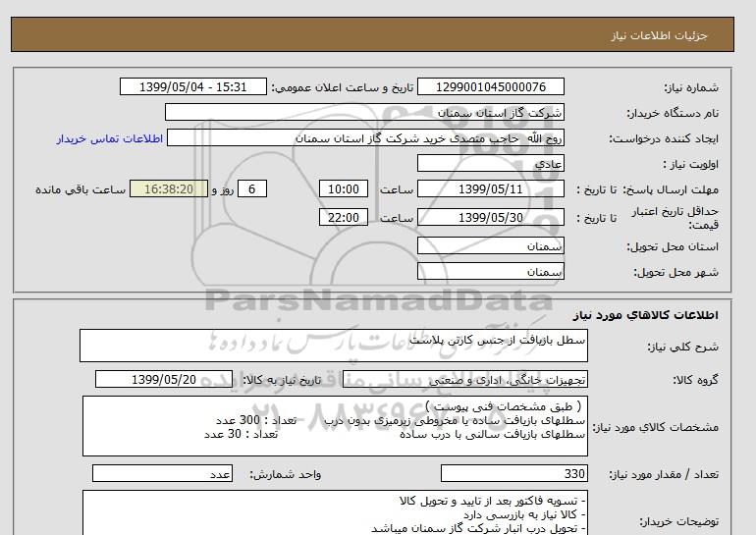Click priority field showing عادی
The height and width of the screenshot is (535, 756).
tap(490, 163)
